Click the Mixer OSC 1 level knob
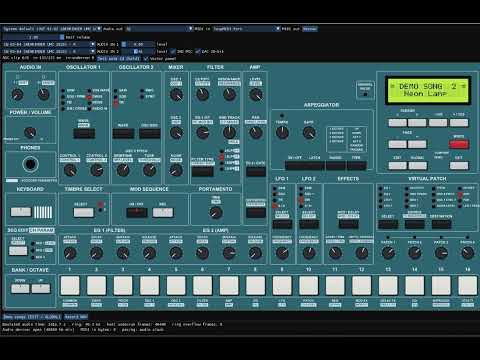The height and width of the screenshot is (360, 480). pyautogui.click(x=176, y=95)
